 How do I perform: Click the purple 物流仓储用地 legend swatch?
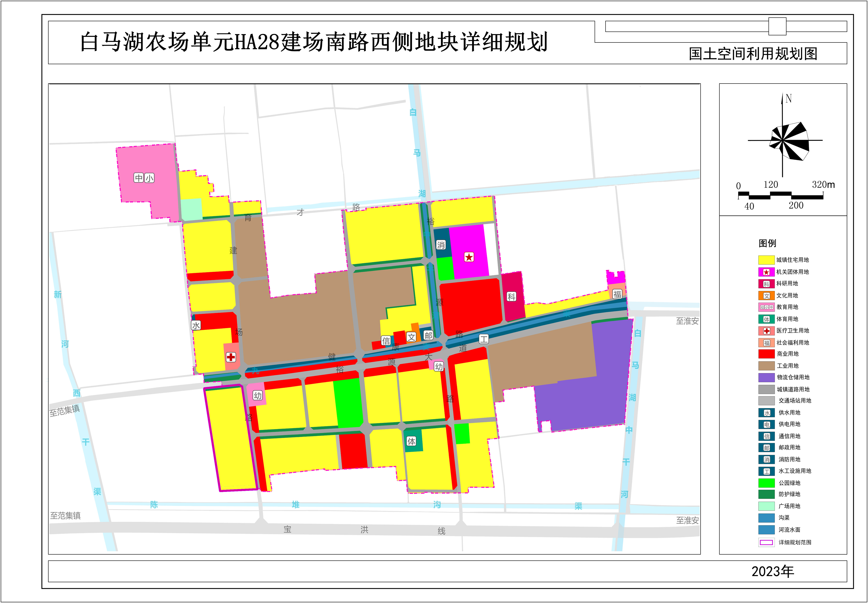(x=766, y=377)
